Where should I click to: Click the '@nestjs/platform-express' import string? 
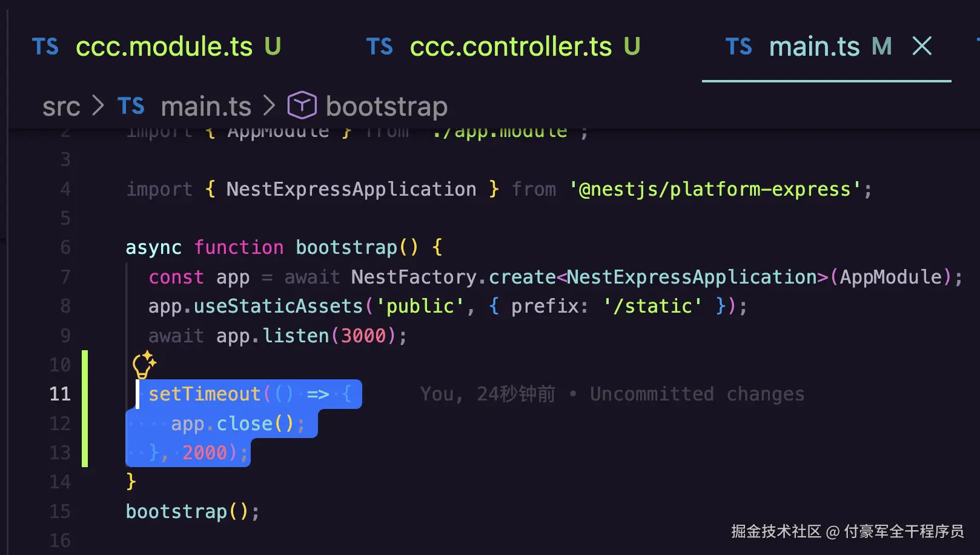pos(715,189)
